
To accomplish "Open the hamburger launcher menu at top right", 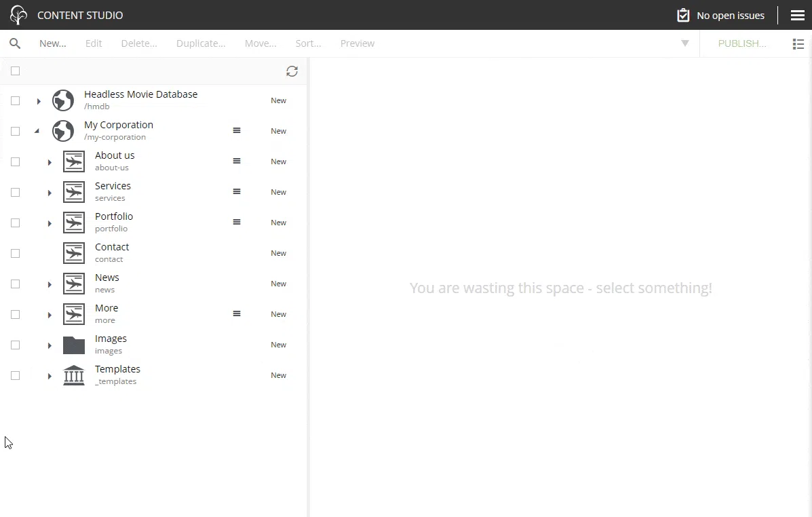I will (x=798, y=16).
